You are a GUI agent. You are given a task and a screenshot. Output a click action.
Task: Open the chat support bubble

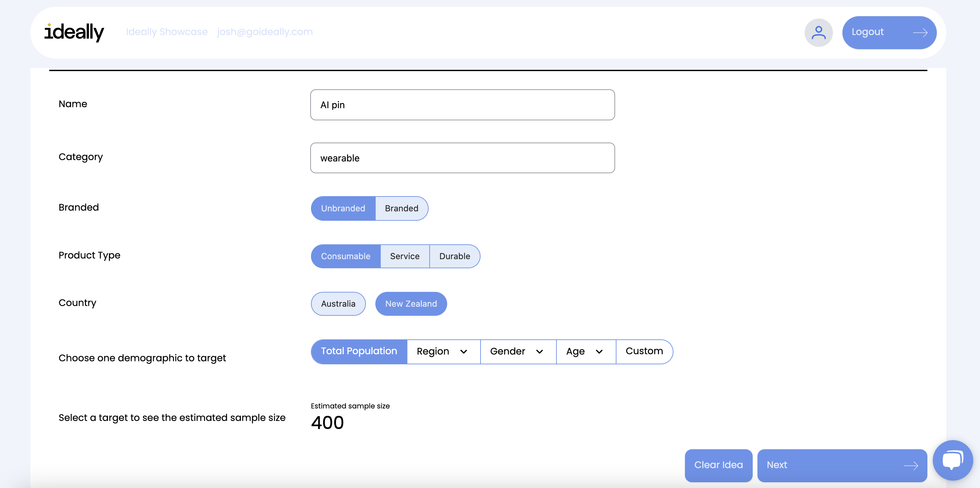click(x=953, y=460)
